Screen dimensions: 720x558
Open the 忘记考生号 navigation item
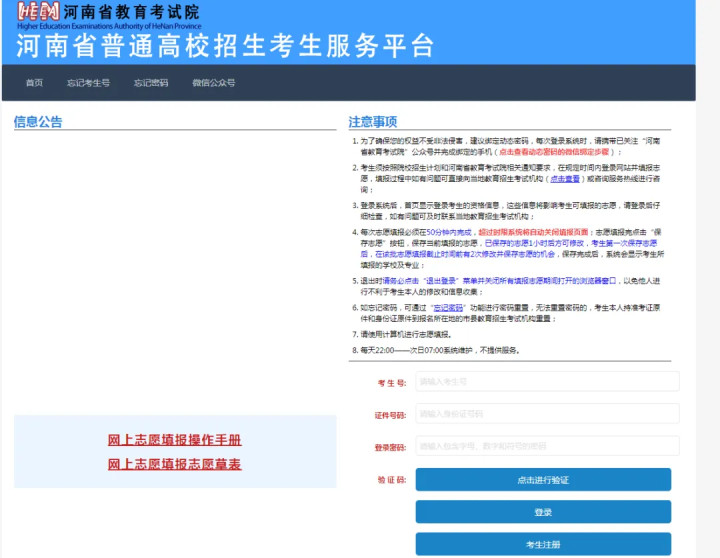click(x=88, y=83)
